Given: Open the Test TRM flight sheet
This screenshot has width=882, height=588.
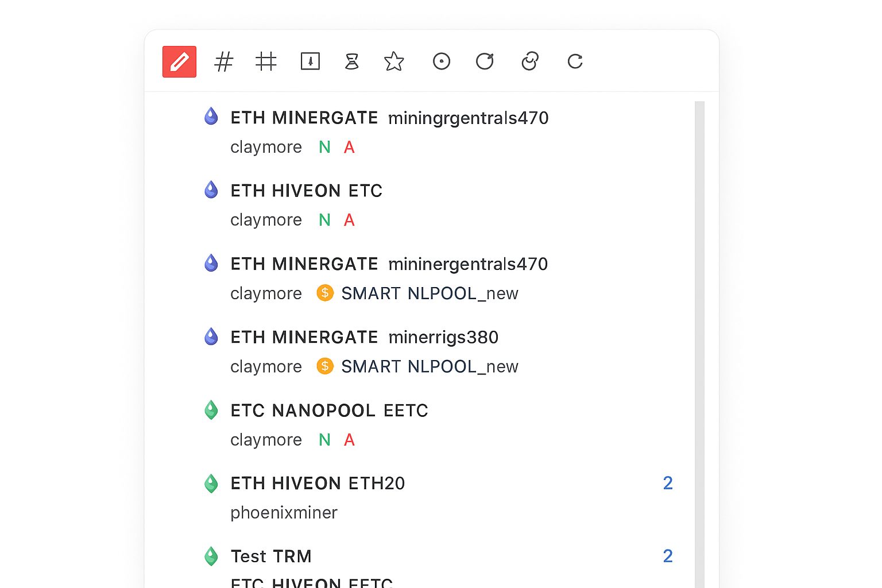Looking at the screenshot, I should (271, 556).
